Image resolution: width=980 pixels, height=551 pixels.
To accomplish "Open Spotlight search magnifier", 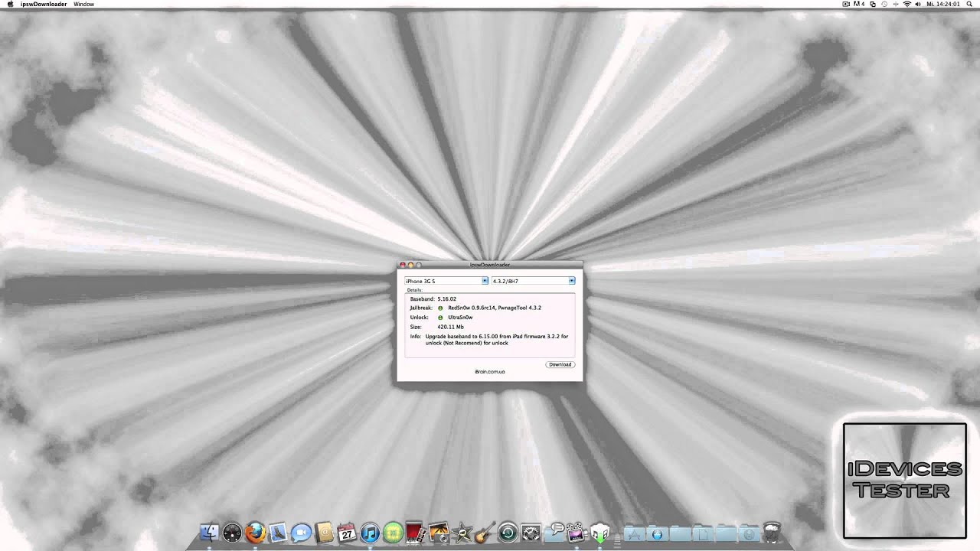I will point(969,4).
